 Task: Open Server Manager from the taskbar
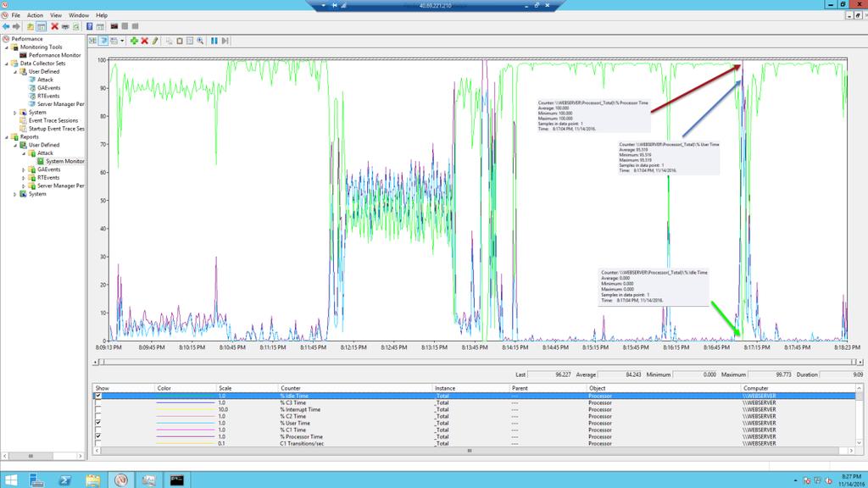[37, 480]
